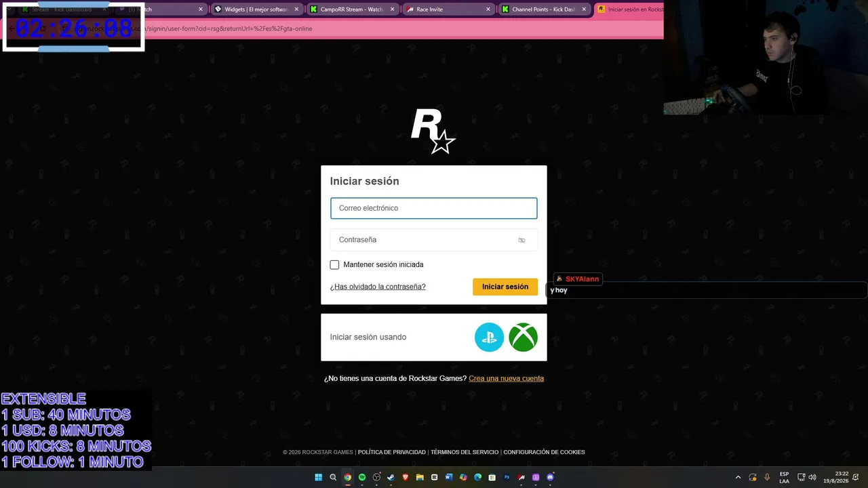Open the volume speaker tray icon
This screenshot has height=488, width=868.
812,477
